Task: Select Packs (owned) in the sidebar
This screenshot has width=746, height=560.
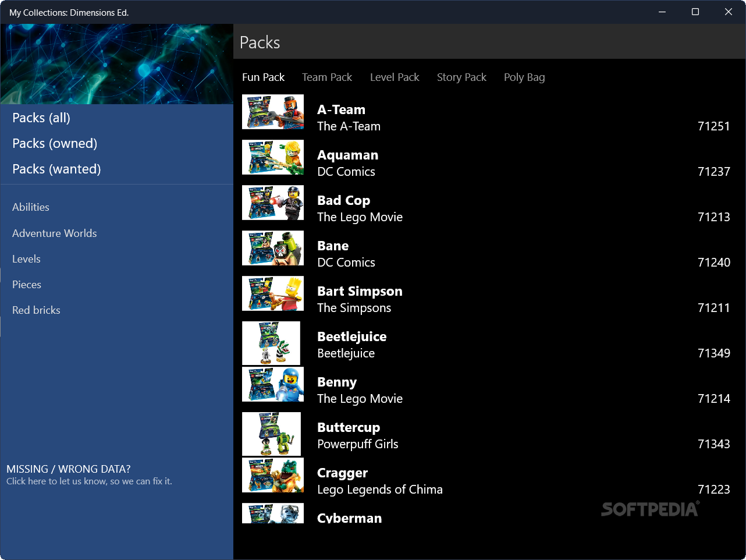Action: point(55,143)
